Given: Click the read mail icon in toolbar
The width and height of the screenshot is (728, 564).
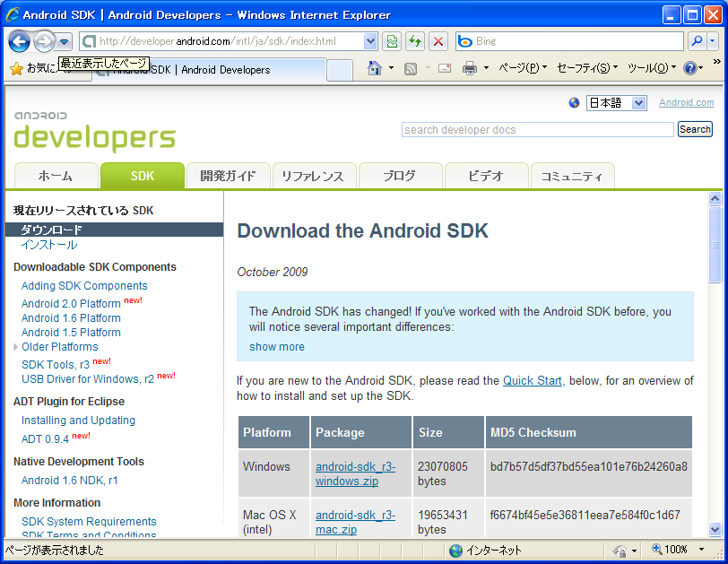Looking at the screenshot, I should (x=445, y=69).
